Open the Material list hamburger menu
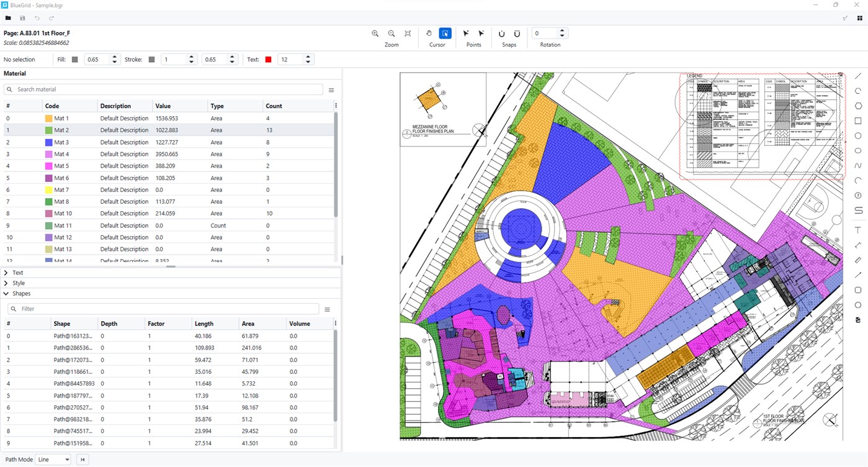Screen dimensions: 868x467 click(331, 90)
